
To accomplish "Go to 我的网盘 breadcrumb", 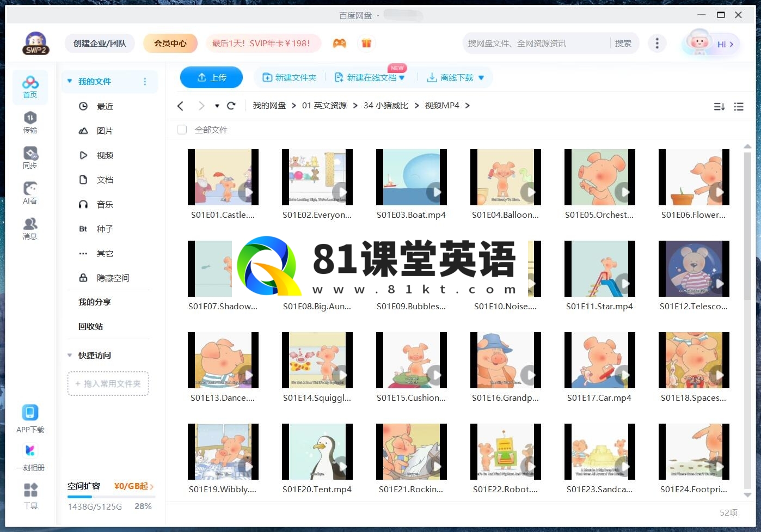I will (269, 106).
